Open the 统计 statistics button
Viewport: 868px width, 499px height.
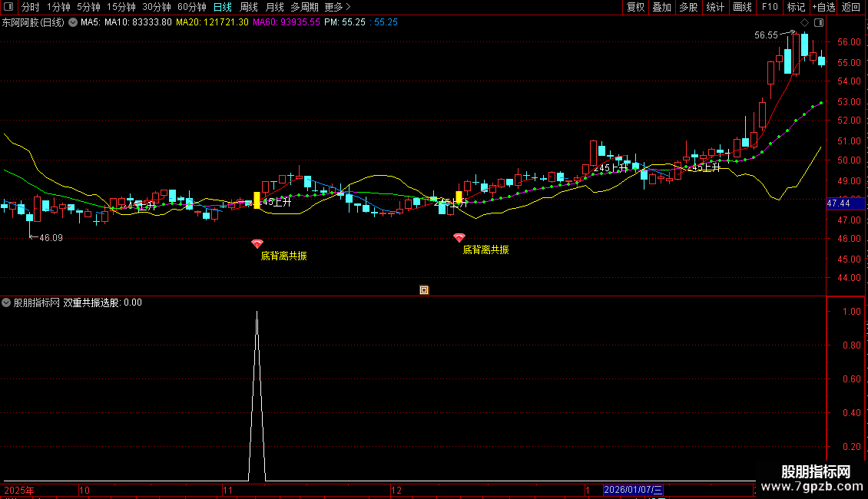pyautogui.click(x=715, y=7)
